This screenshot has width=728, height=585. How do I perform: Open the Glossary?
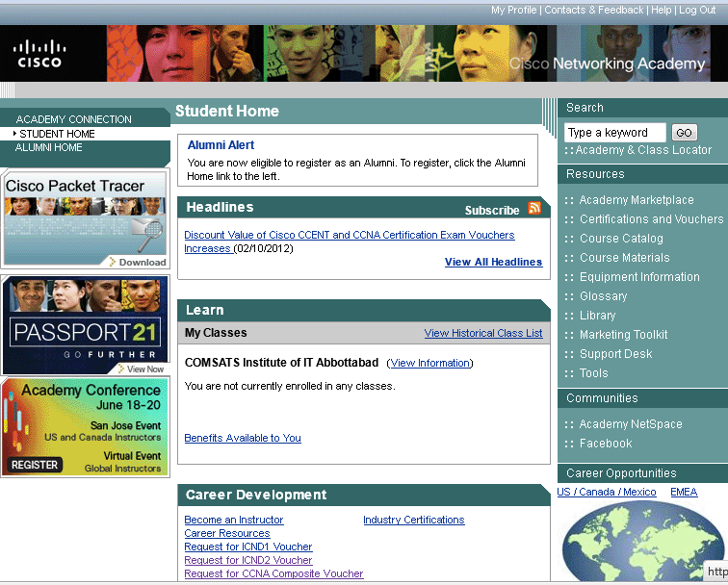click(603, 296)
